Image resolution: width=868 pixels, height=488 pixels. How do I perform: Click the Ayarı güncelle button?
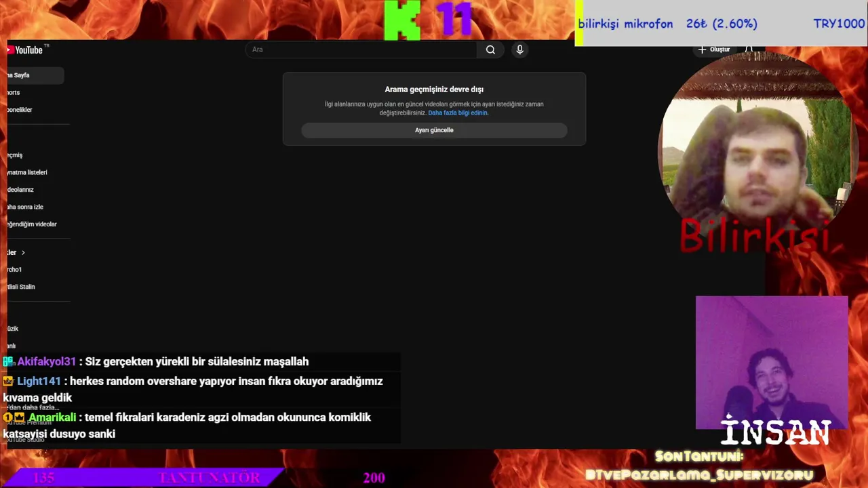[434, 130]
